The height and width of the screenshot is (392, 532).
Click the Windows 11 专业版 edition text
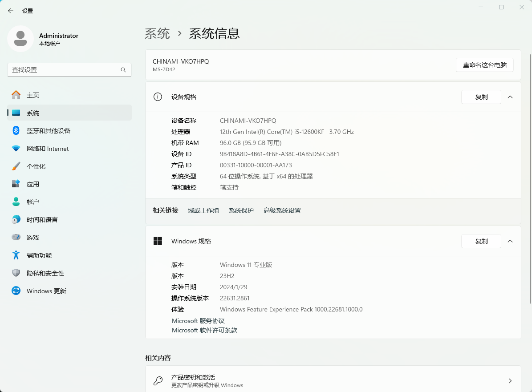coord(246,265)
